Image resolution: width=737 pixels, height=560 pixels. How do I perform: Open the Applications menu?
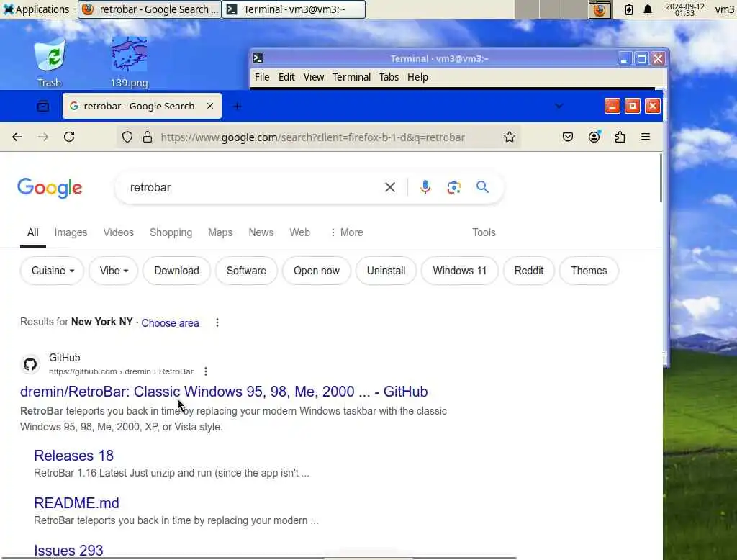click(36, 9)
